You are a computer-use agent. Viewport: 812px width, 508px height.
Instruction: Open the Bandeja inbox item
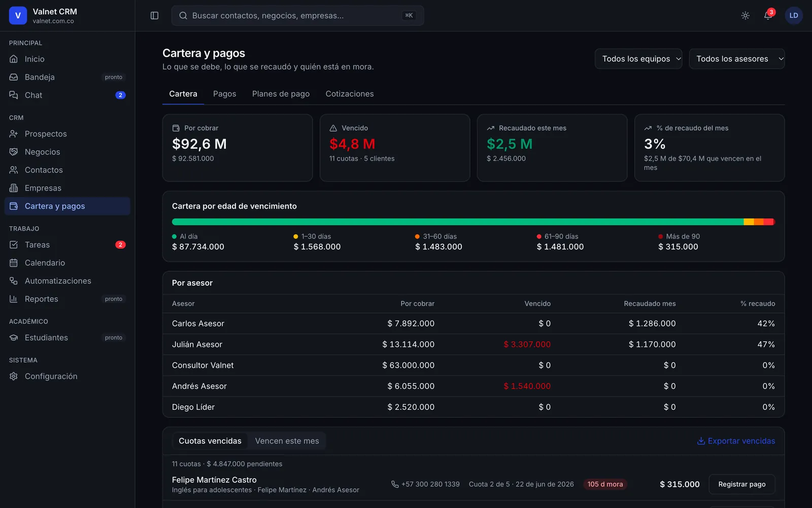click(67, 77)
